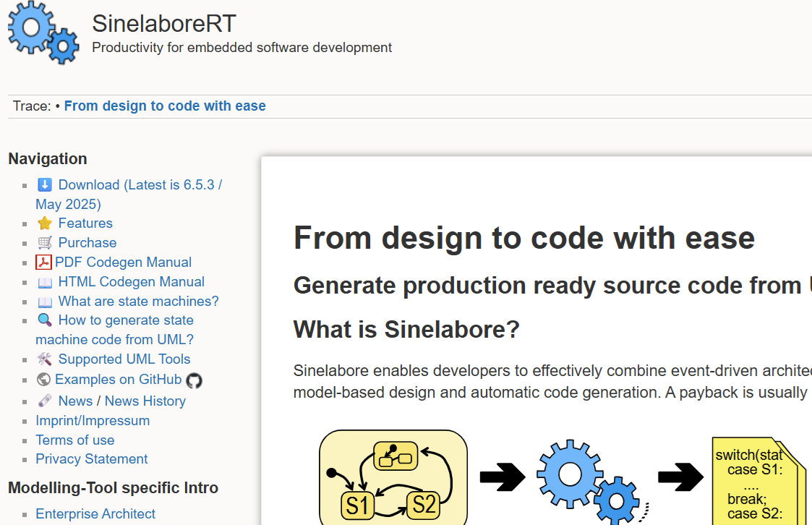Click the SinelaboreRT site title
Screen dimensions: 812x525
tap(163, 24)
